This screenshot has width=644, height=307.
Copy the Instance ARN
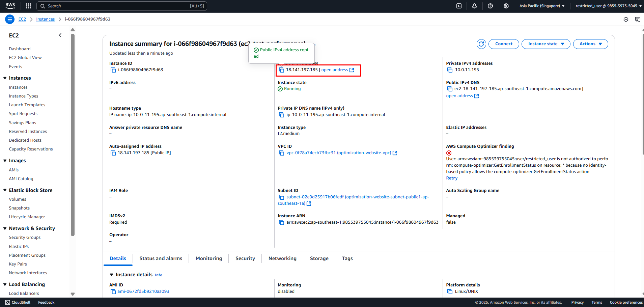pos(281,222)
